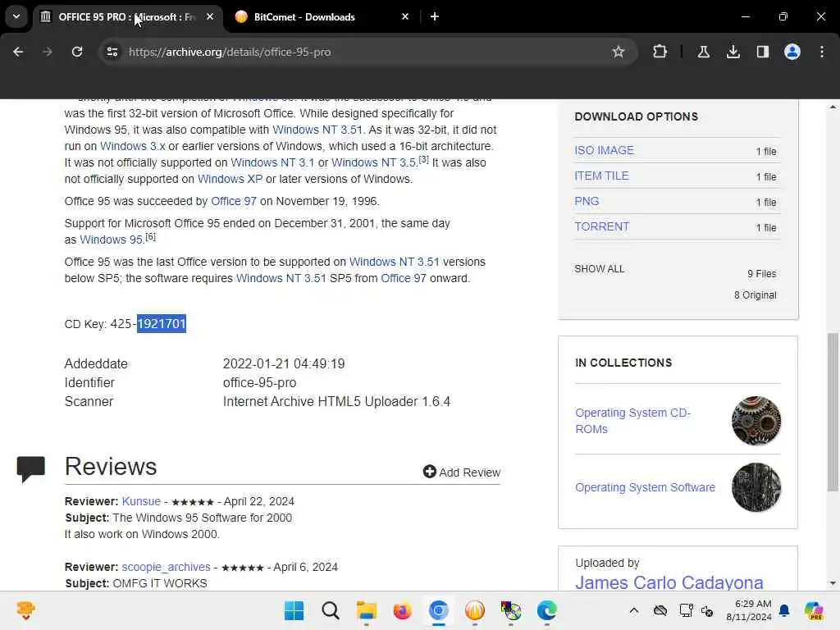Screen dimensions: 840x630
Task: Open a new browser tab
Action: pos(435,16)
